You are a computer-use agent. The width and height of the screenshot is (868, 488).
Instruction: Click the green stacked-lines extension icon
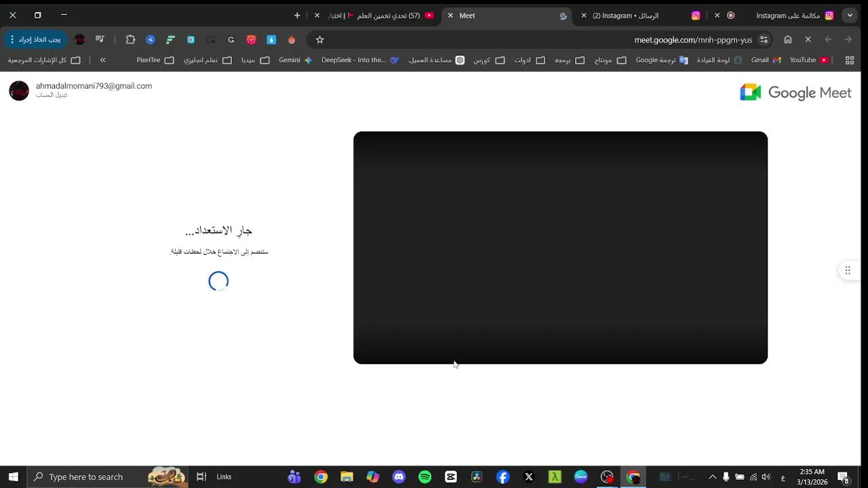coord(170,39)
